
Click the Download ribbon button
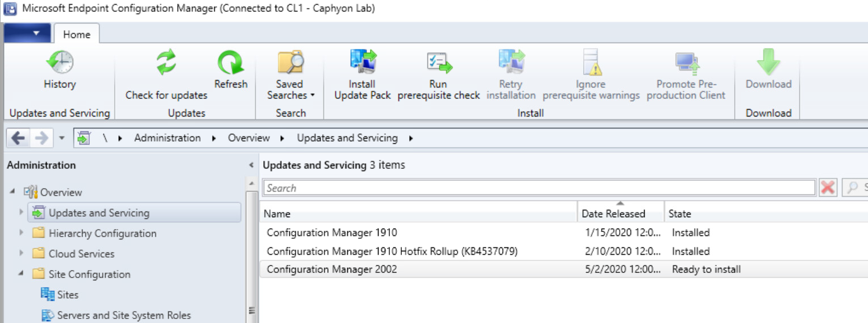[769, 70]
